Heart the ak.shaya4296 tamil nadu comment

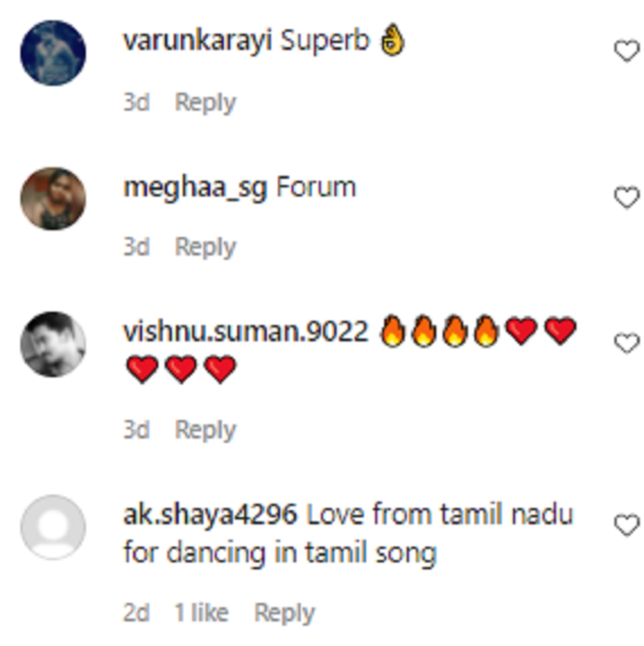coord(626,525)
